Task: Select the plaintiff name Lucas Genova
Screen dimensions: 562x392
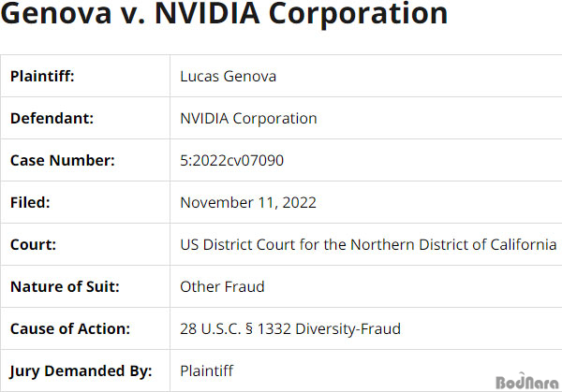Action: click(228, 77)
